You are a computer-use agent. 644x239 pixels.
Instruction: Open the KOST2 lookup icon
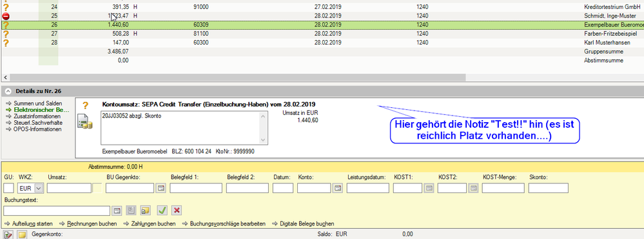click(473, 188)
